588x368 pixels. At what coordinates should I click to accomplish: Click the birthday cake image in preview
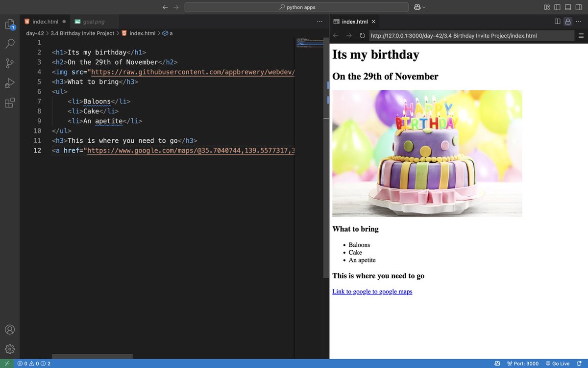(427, 154)
